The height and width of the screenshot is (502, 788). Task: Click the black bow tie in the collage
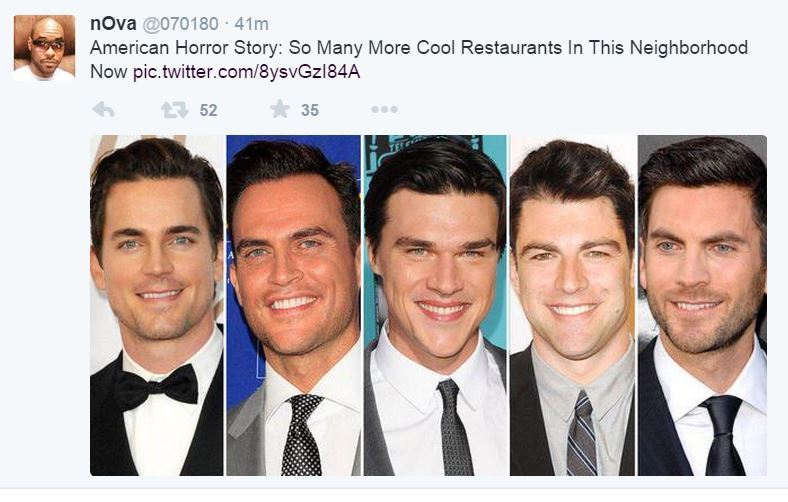[157, 385]
